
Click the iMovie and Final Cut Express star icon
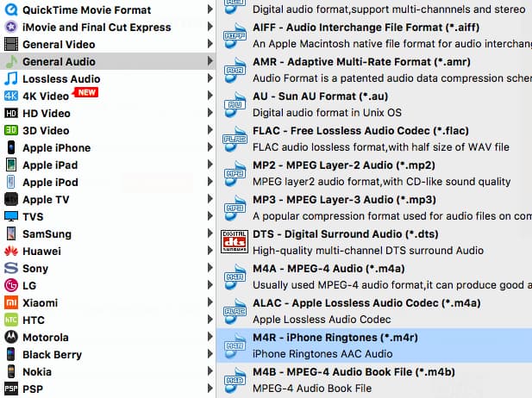[11, 27]
